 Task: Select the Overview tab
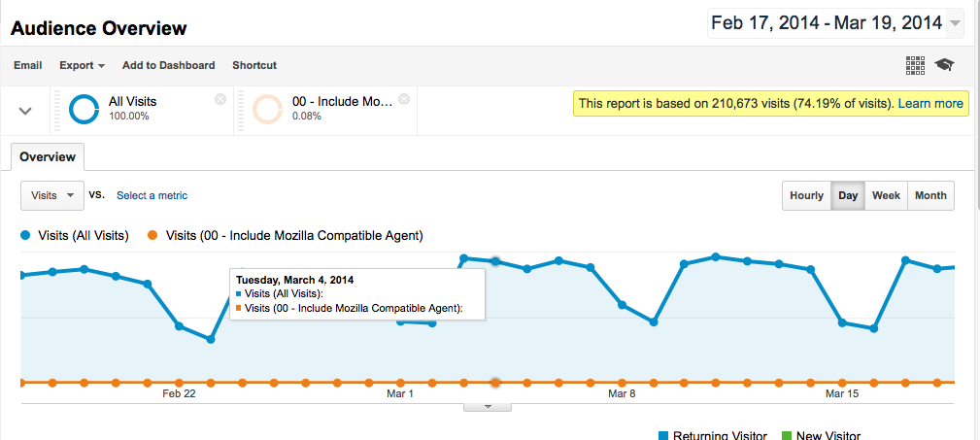coord(49,156)
